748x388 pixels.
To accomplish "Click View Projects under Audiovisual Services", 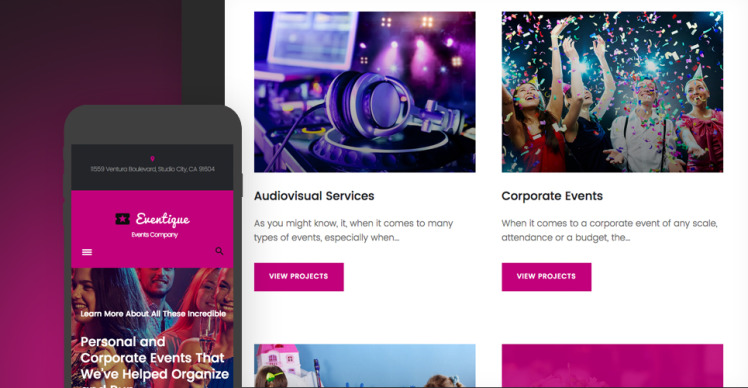I will (299, 277).
